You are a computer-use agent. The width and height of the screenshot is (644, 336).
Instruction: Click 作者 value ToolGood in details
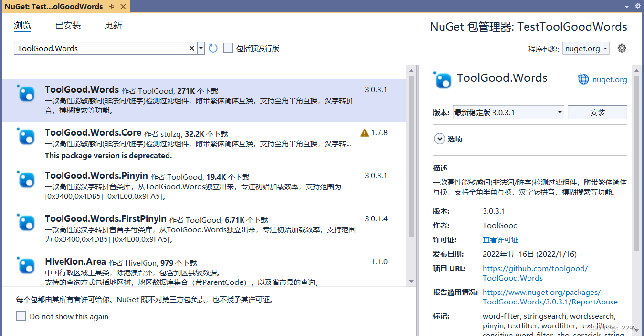pyautogui.click(x=500, y=225)
